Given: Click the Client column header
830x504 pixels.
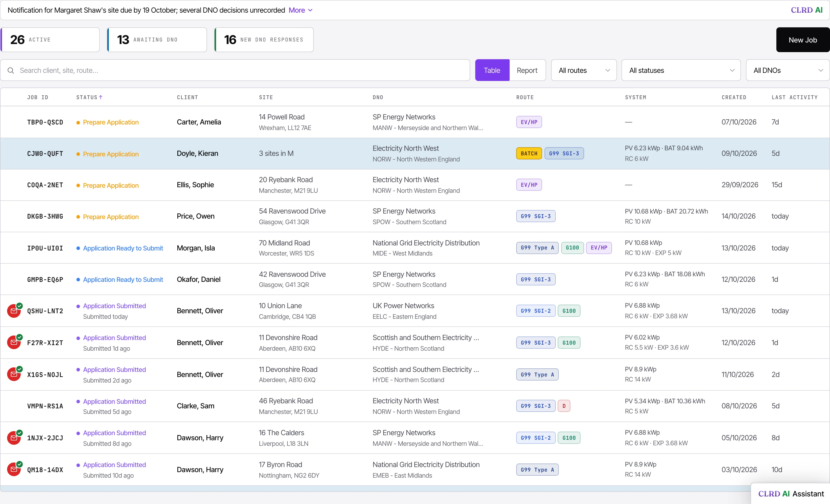Looking at the screenshot, I should point(187,97).
